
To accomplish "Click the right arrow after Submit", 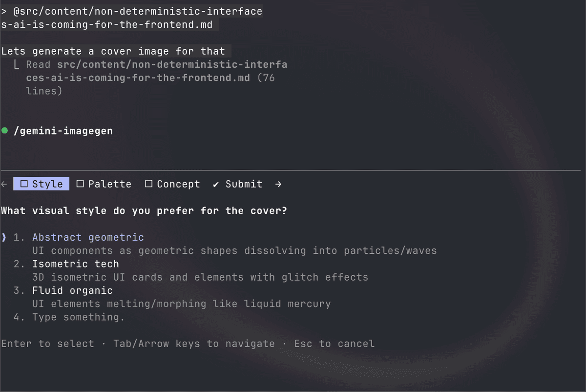I will point(277,184).
